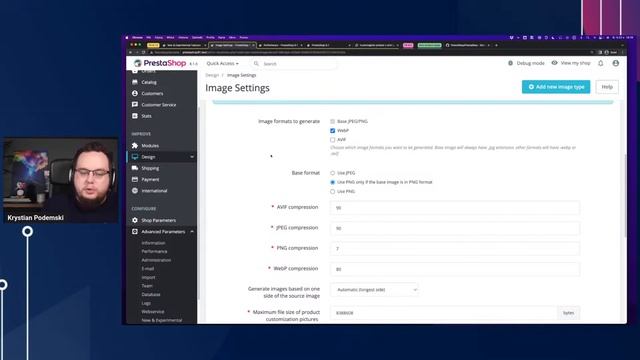Open Information under Advanced Parameters
Viewport: 640px width, 360px height.
click(153, 243)
